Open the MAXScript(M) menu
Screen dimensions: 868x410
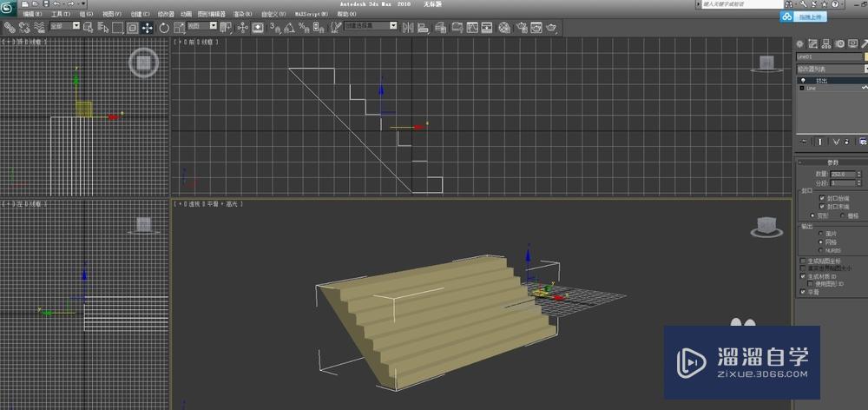click(x=311, y=14)
